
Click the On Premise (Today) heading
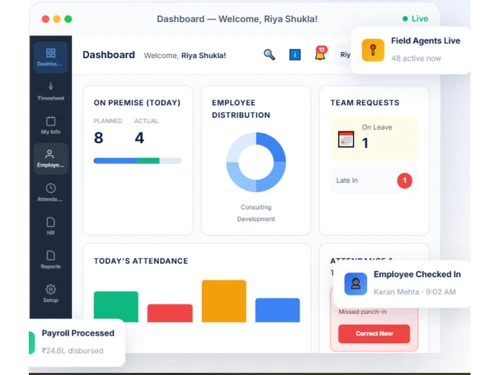137,103
